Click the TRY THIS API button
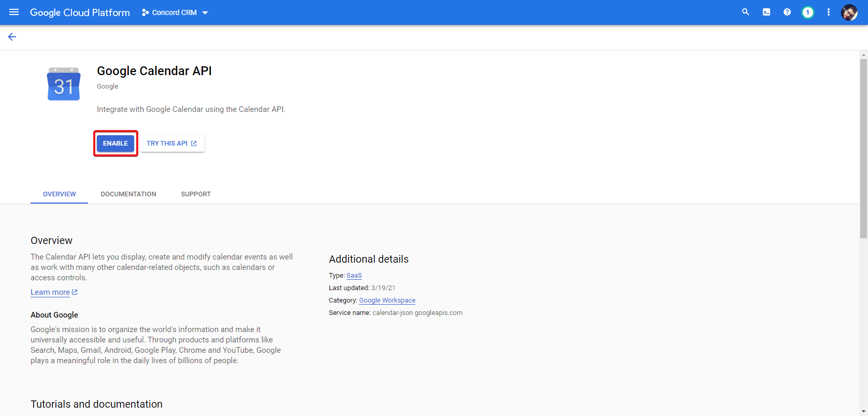The height and width of the screenshot is (416, 868). pyautogui.click(x=172, y=144)
